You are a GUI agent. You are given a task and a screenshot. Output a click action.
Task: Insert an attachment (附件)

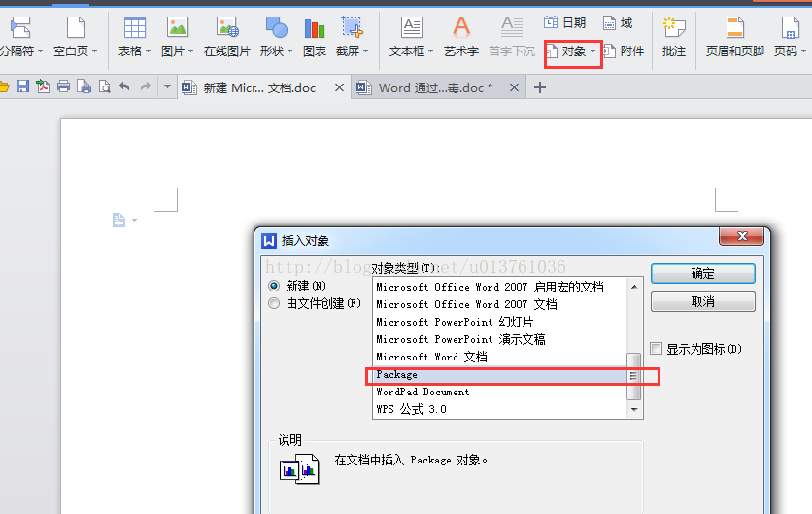coord(624,51)
